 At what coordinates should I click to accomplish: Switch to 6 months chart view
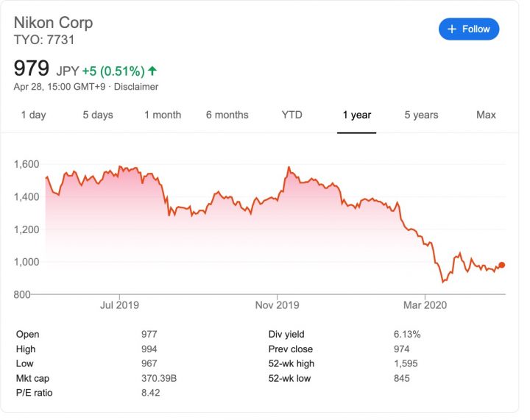pos(227,115)
